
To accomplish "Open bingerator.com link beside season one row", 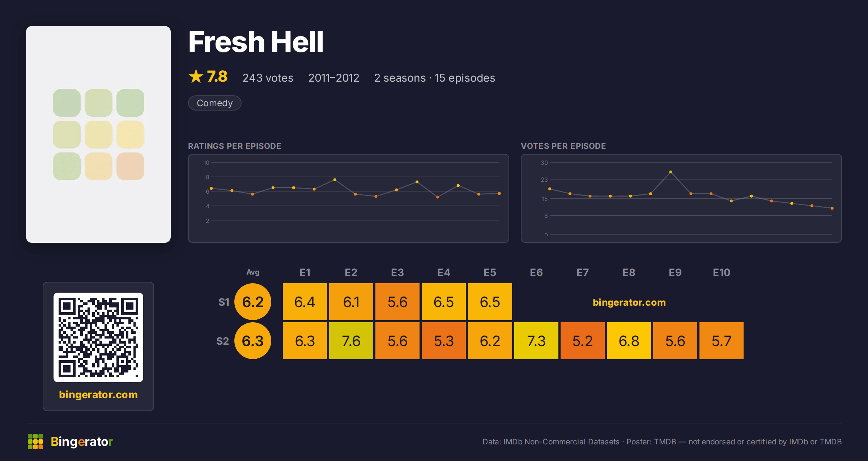I will [629, 302].
